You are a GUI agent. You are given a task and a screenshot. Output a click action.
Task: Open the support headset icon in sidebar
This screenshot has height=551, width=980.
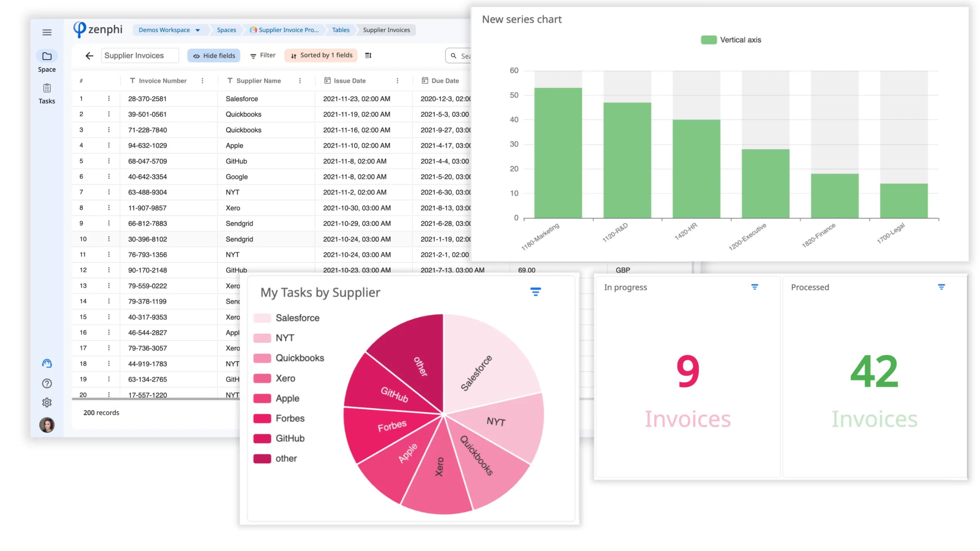pos(47,363)
